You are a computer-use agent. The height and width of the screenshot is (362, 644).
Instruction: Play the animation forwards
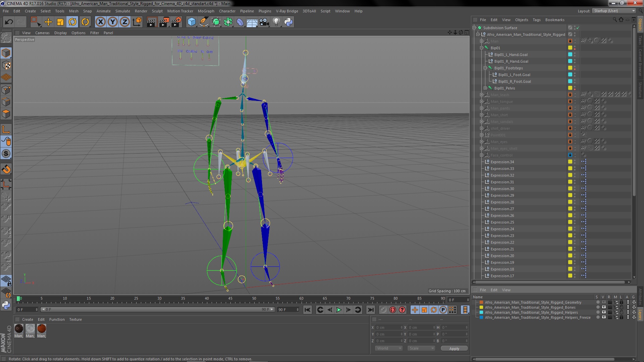(339, 310)
